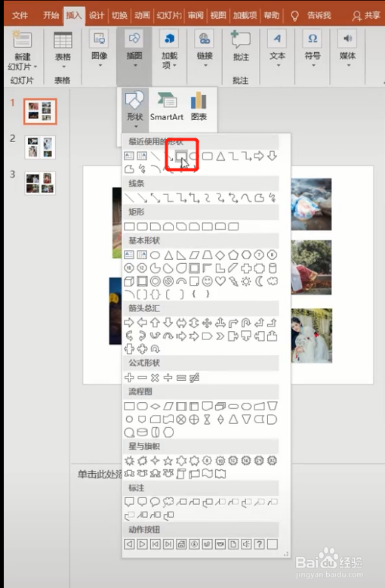385x588 pixels.
Task: Open the 文件 File tab
Action: (x=20, y=15)
